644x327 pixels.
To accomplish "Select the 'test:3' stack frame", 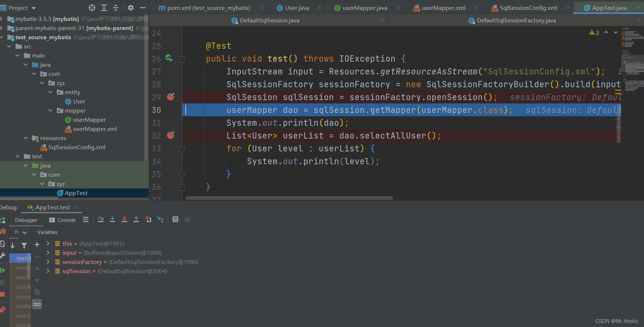I will coord(21,258).
